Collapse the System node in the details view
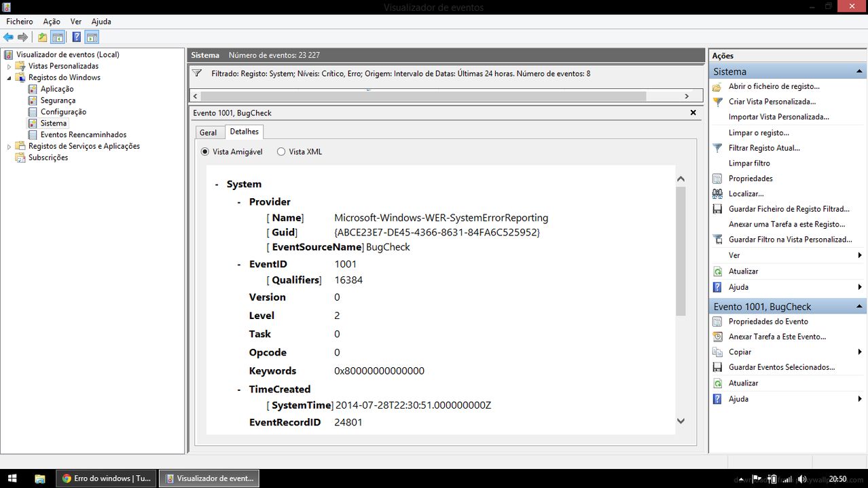This screenshot has width=868, height=488. 217,185
